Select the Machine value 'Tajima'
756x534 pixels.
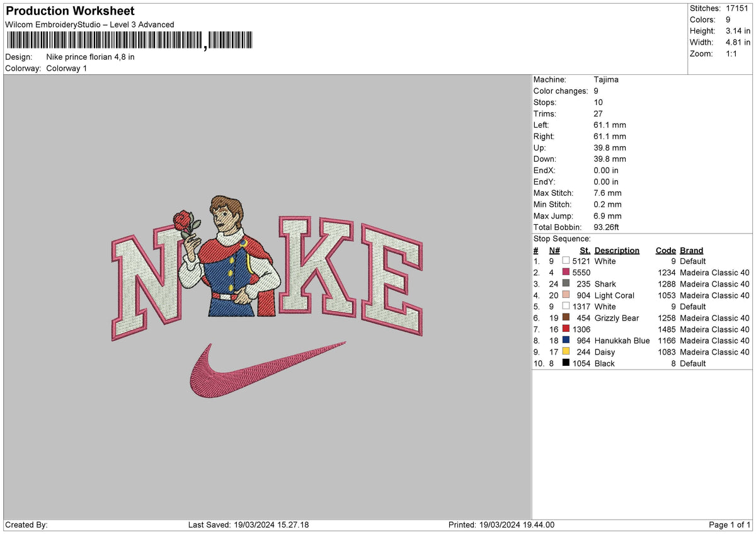click(x=606, y=79)
